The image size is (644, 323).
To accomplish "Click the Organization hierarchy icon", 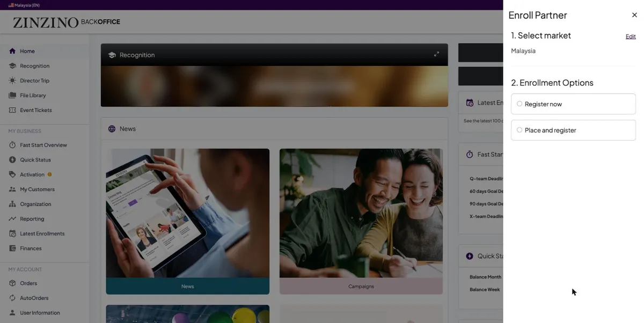I will (12, 204).
